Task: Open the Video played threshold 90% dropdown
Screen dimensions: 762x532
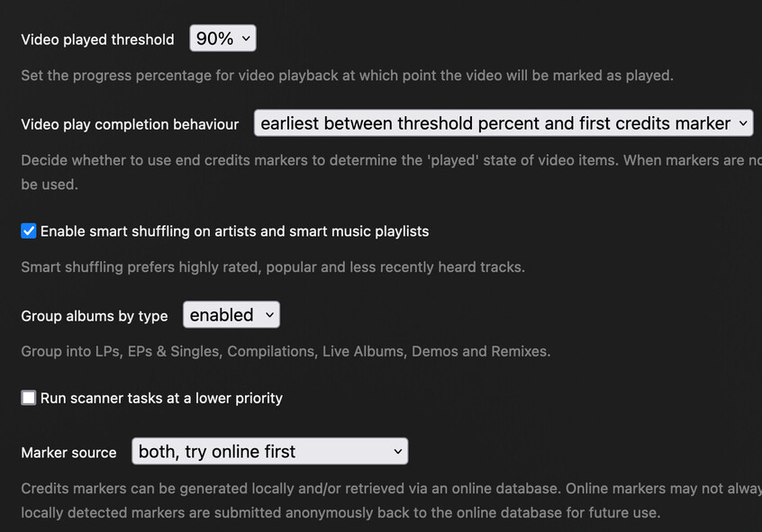Action: click(x=222, y=39)
